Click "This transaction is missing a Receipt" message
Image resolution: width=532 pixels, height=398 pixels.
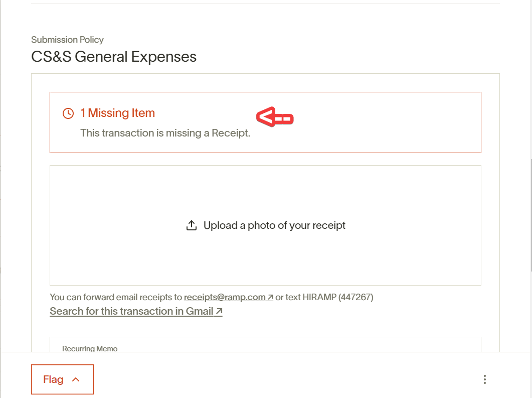[x=165, y=133]
